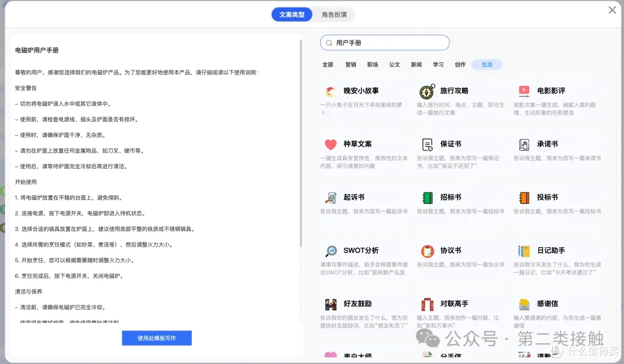Open the 旅行攻略 template title

[454, 91]
